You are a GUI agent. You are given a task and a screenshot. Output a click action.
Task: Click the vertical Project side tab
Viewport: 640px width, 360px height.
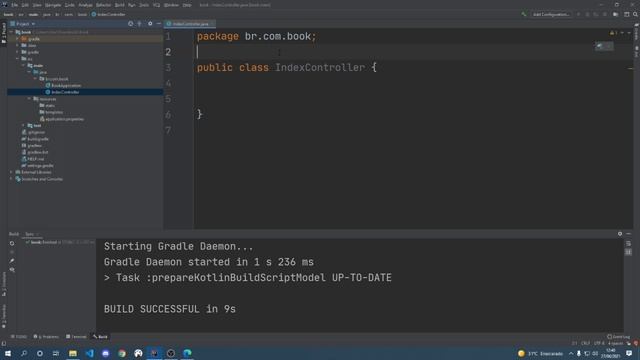pos(4,33)
